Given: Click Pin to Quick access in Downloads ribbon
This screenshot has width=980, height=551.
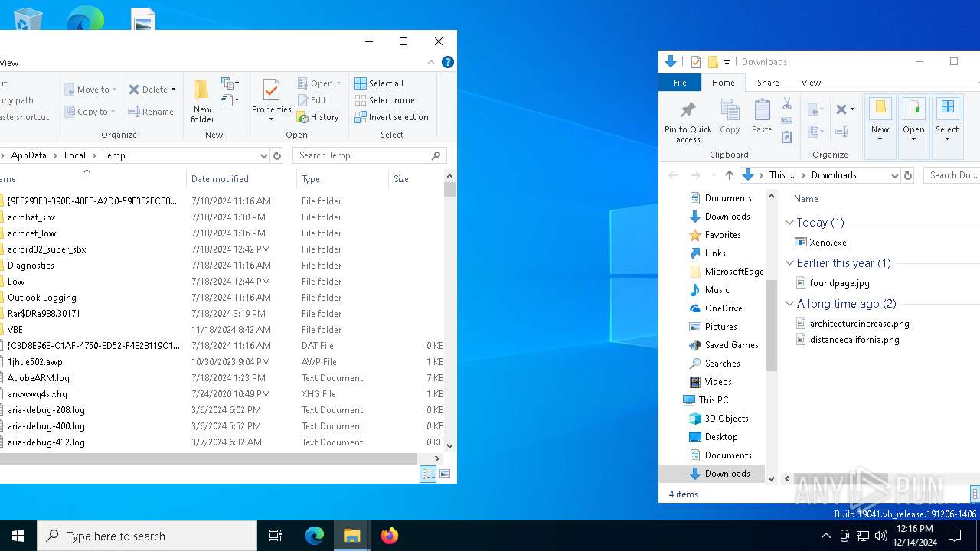Looking at the screenshot, I should [688, 121].
